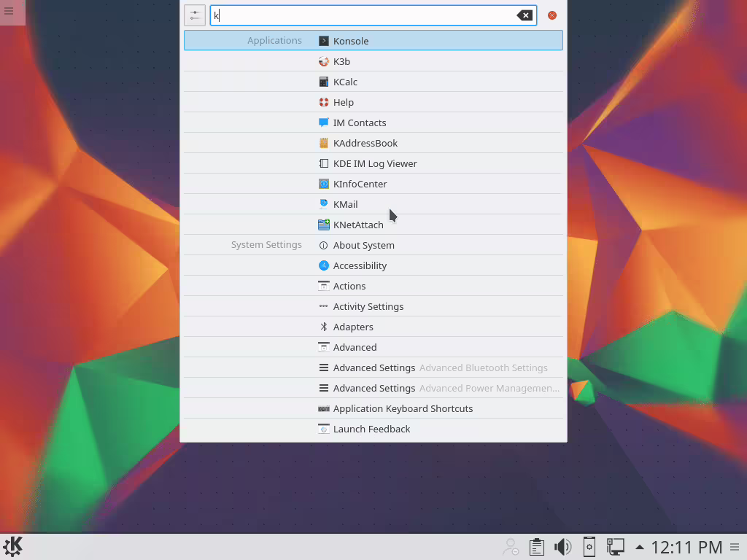Close KRunner with the red X button
The width and height of the screenshot is (747, 560).
point(552,15)
